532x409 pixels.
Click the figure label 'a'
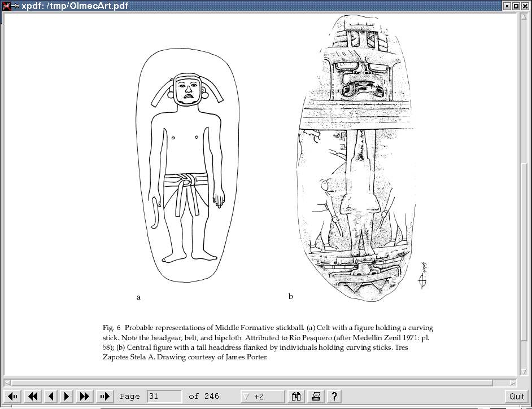(x=138, y=297)
